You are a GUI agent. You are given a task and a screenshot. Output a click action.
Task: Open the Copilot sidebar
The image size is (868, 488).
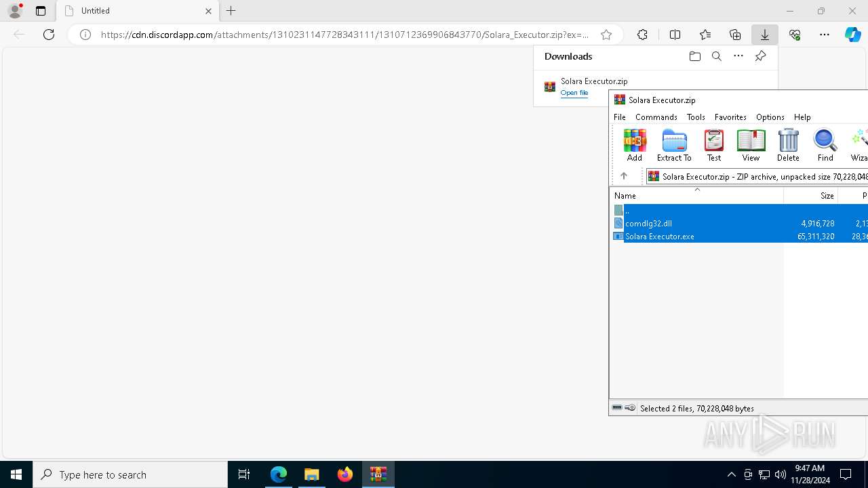[853, 35]
